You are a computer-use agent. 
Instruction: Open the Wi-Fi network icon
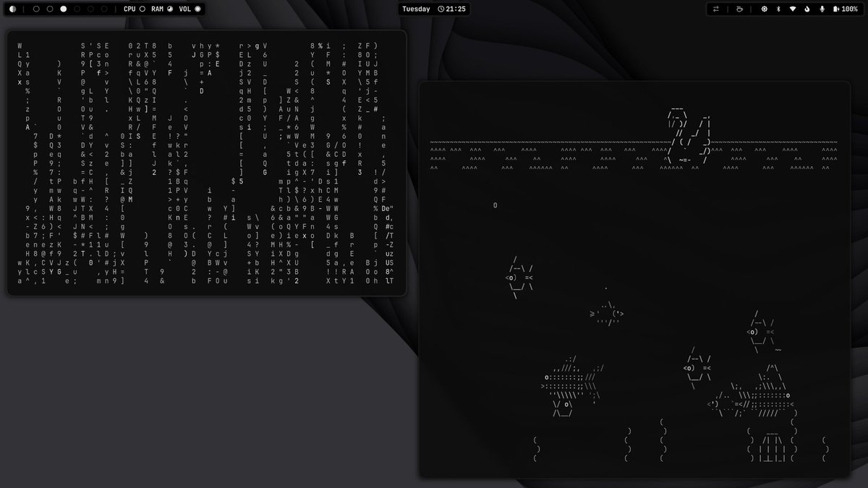(x=793, y=9)
